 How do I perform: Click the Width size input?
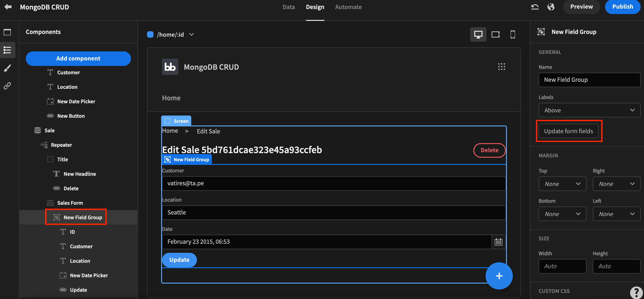[x=562, y=266]
